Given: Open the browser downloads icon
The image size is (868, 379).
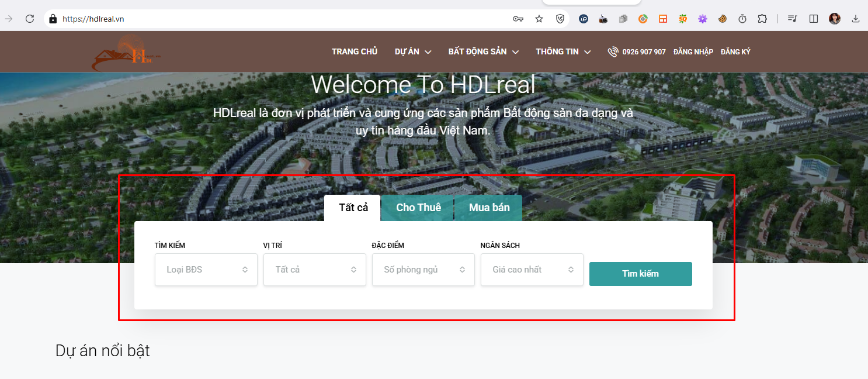Looking at the screenshot, I should click(x=856, y=19).
